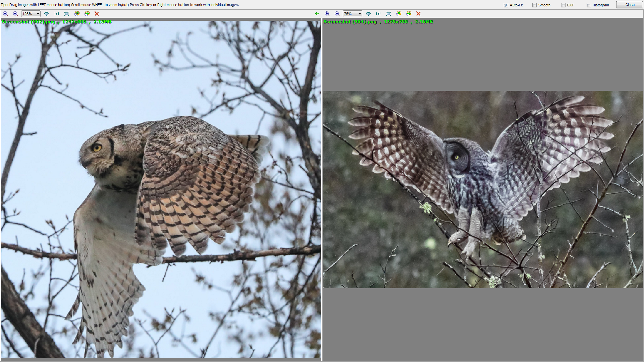Fit right image to pane

pos(368,14)
